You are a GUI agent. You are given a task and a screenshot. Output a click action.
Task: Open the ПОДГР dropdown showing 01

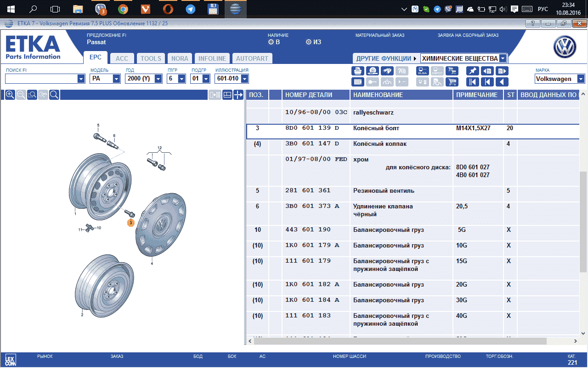click(206, 79)
